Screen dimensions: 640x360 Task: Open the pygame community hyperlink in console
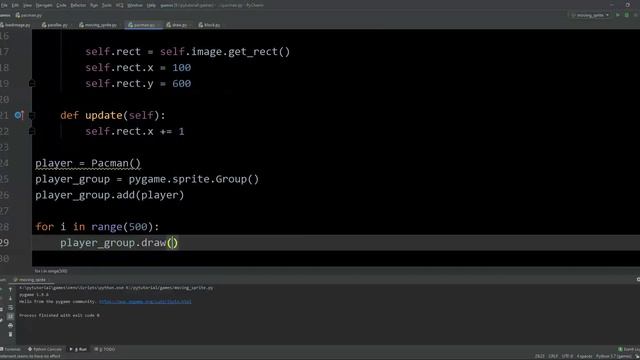(x=145, y=302)
